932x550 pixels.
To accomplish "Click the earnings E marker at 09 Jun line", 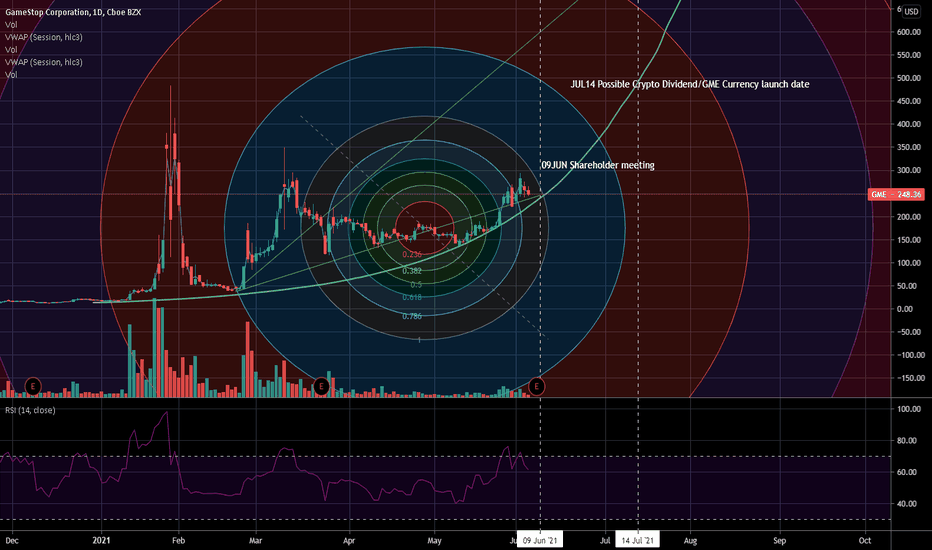I will click(x=536, y=386).
